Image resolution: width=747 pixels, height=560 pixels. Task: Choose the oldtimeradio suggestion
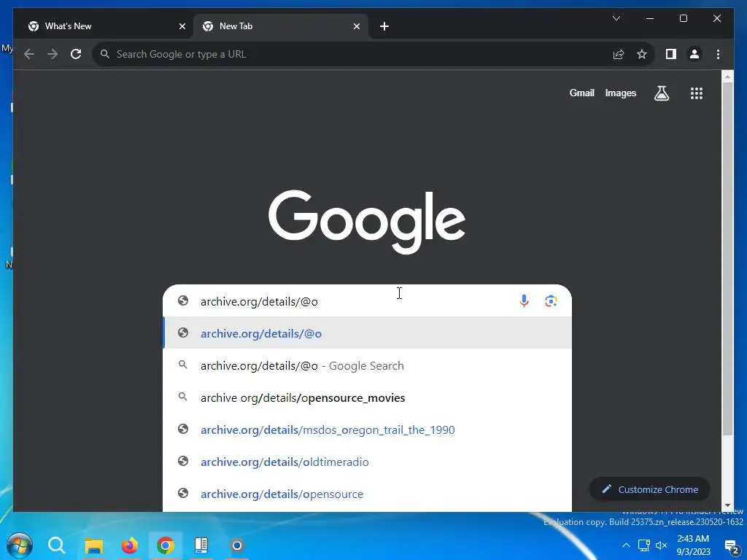click(x=368, y=462)
